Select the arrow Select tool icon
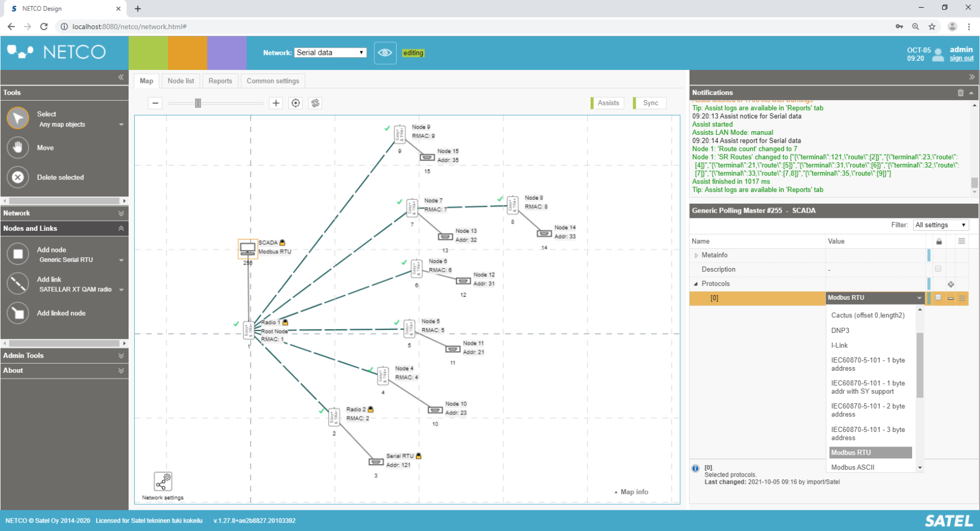The image size is (980, 531). [x=18, y=118]
